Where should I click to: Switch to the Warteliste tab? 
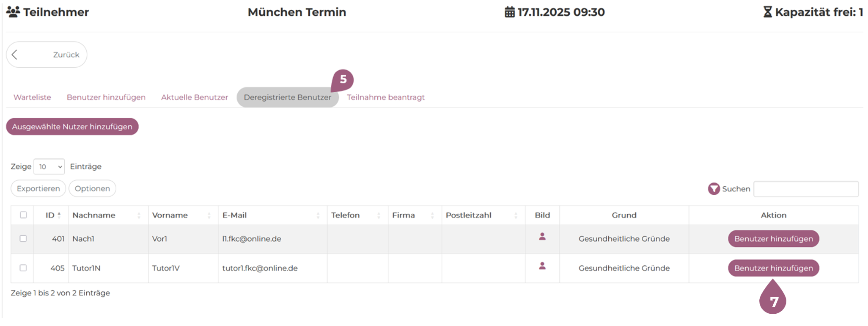point(32,97)
